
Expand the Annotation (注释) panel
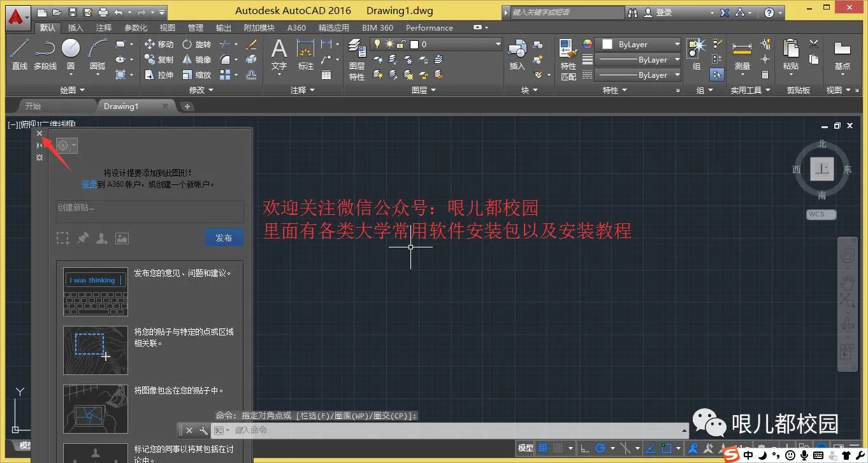click(x=303, y=91)
